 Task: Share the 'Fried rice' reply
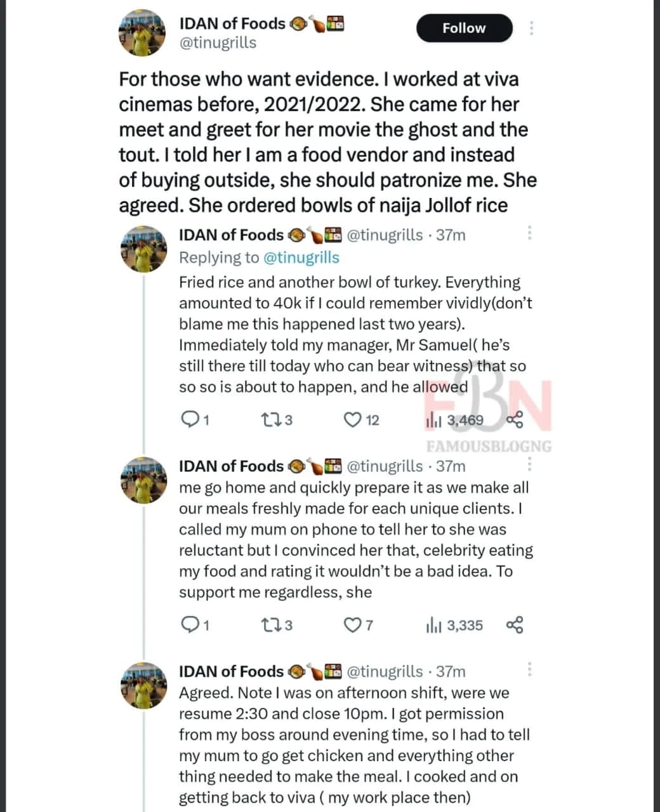tap(515, 419)
